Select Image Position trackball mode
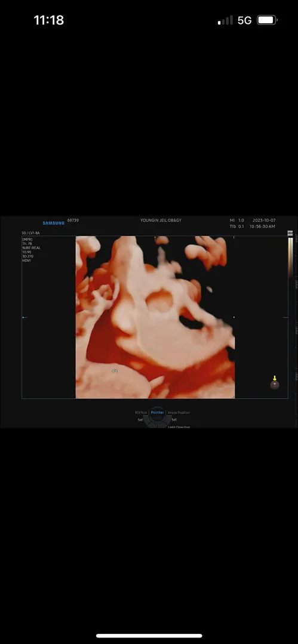298x644 pixels. [x=179, y=413]
